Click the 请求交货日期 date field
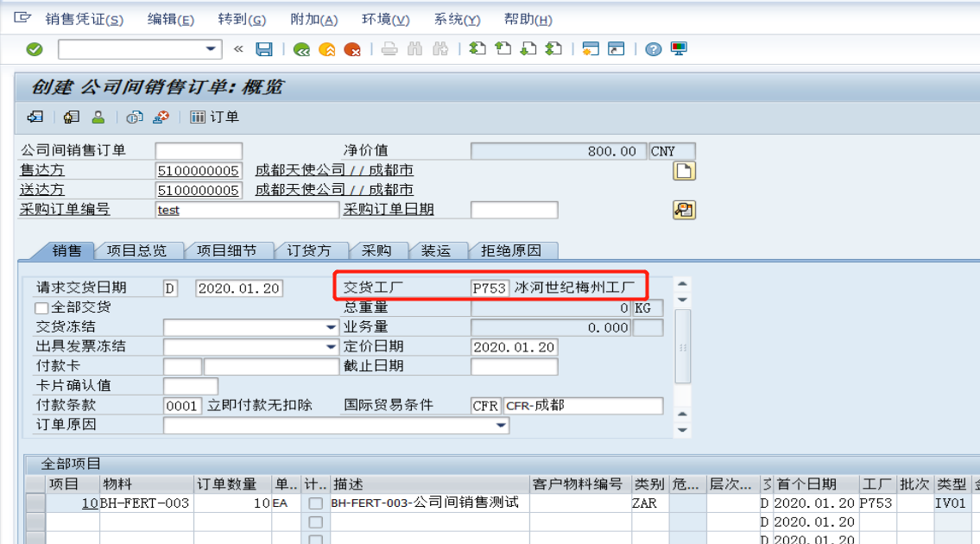 point(239,288)
